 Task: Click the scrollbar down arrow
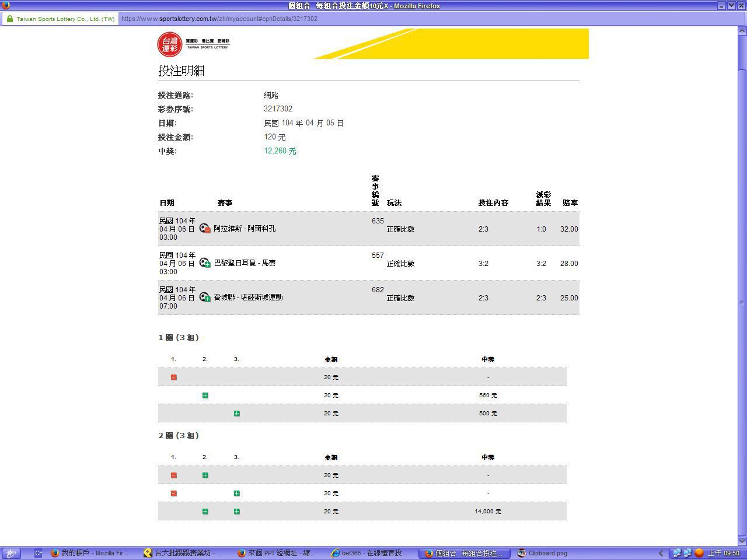coord(742,541)
